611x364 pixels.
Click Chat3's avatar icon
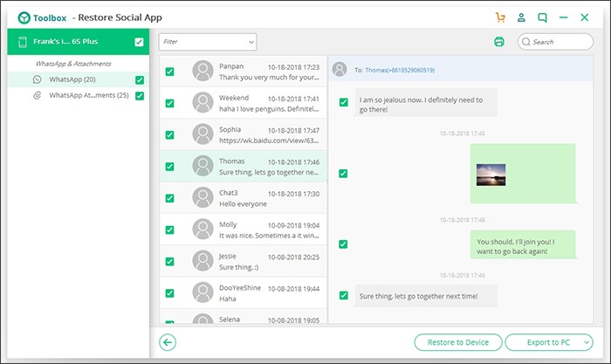point(203,197)
